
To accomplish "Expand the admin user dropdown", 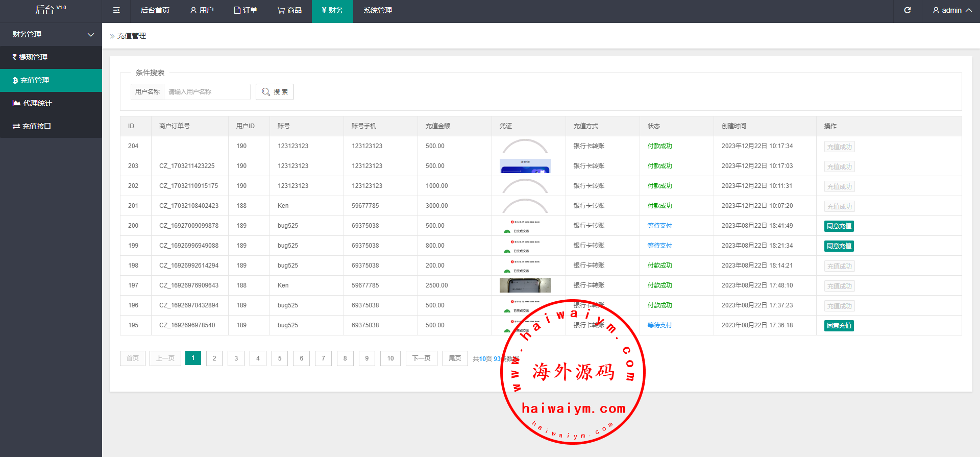I will pyautogui.click(x=952, y=10).
